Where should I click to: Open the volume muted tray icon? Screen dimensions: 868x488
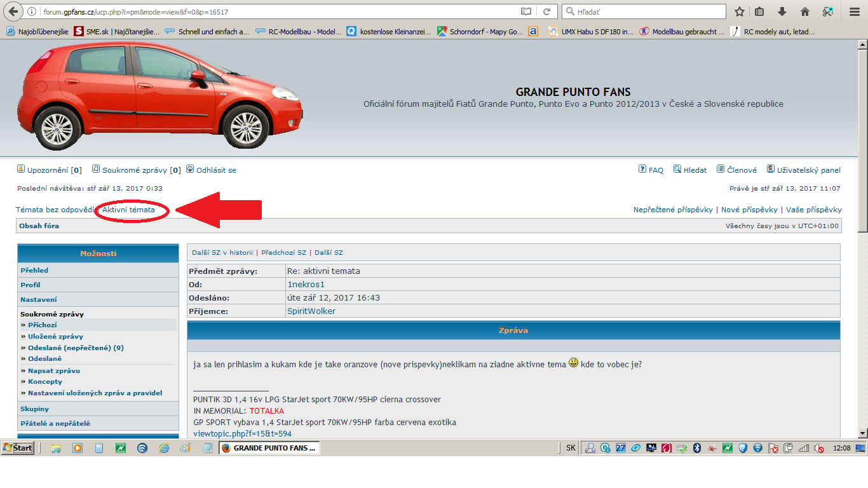click(818, 448)
